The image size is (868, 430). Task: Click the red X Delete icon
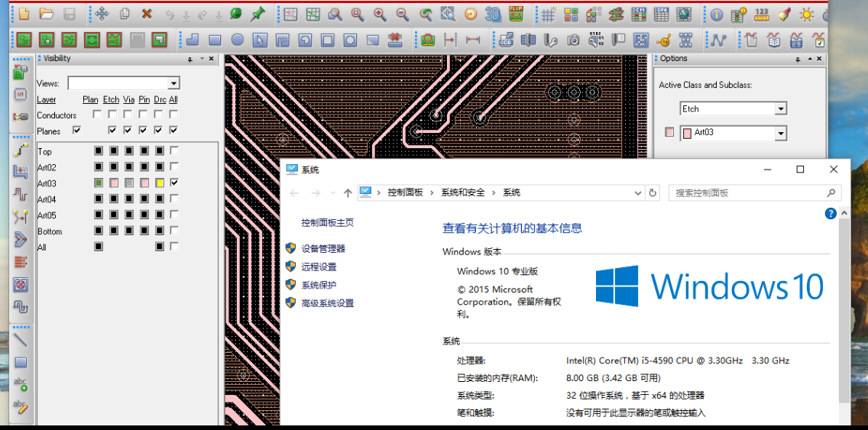click(147, 15)
